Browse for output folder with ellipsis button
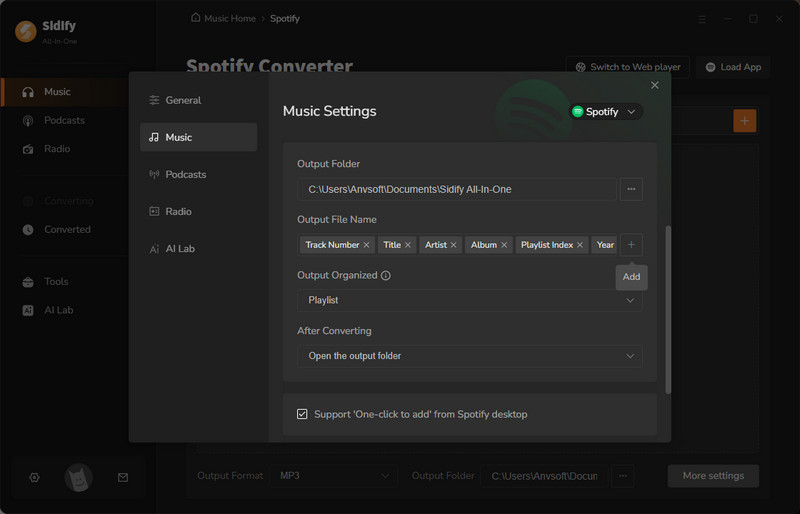The height and width of the screenshot is (514, 800). tap(631, 189)
